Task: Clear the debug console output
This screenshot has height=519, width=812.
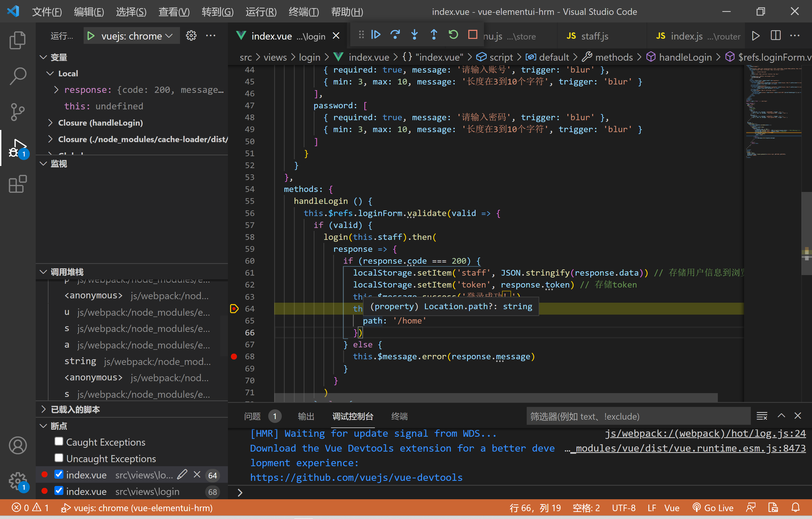Action: pyautogui.click(x=762, y=416)
